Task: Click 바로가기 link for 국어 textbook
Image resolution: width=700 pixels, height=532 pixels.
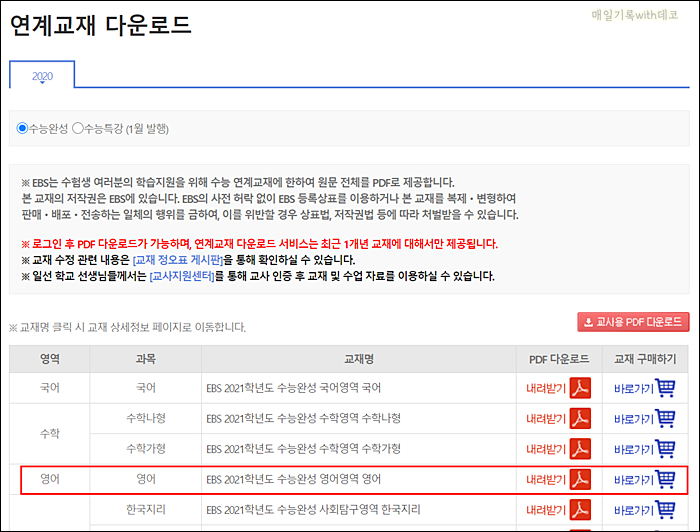Action: pyautogui.click(x=634, y=389)
